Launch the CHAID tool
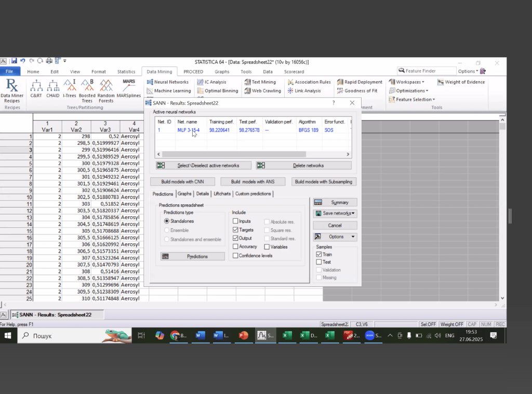Image resolution: width=532 pixels, height=394 pixels. [52, 89]
